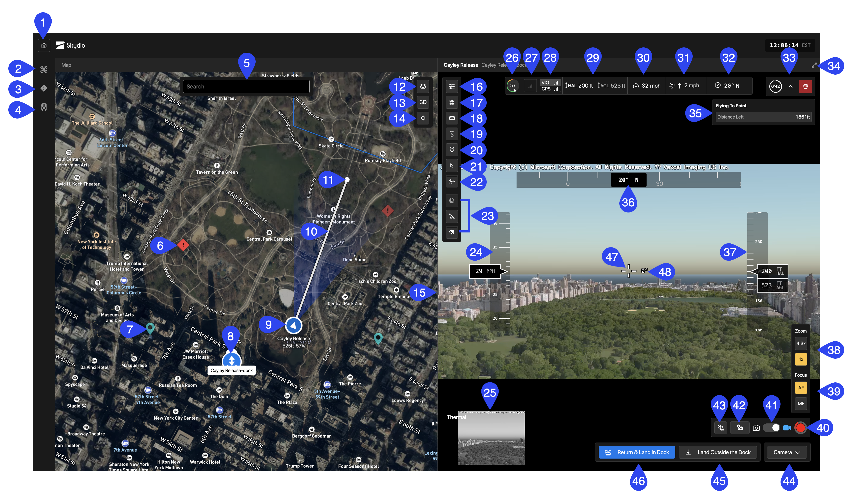Screen dimensions: 853x504
Task: Click Land Outside the Dock
Action: (718, 452)
